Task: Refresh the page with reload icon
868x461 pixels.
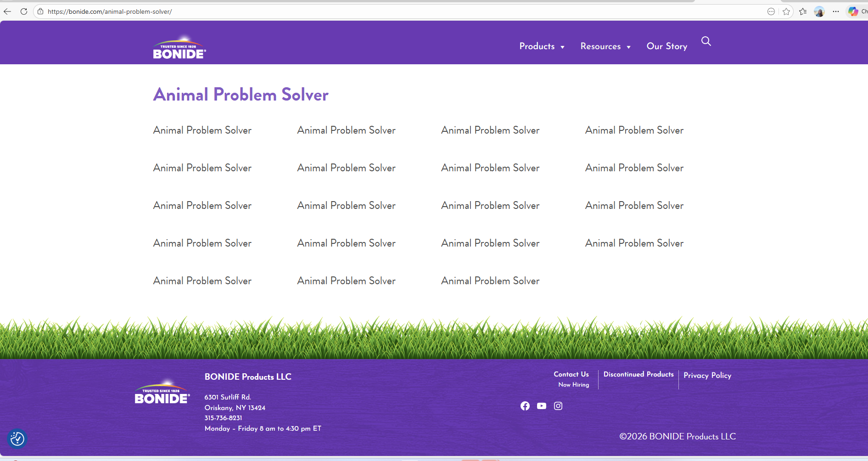Action: 24,11
